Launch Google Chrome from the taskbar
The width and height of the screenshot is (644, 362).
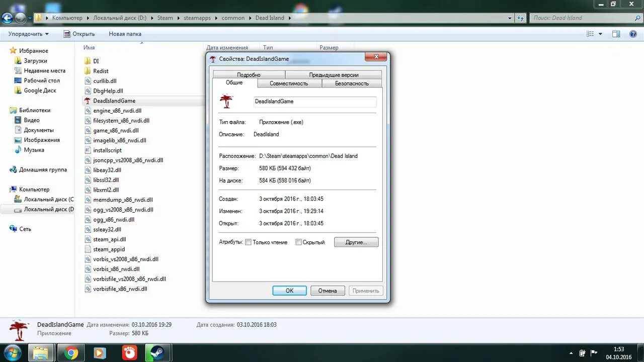click(x=70, y=352)
